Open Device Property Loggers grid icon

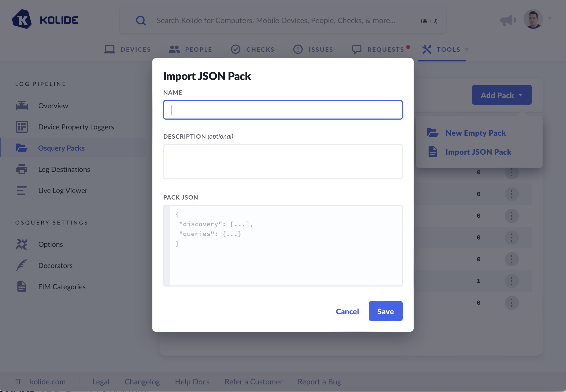22,127
